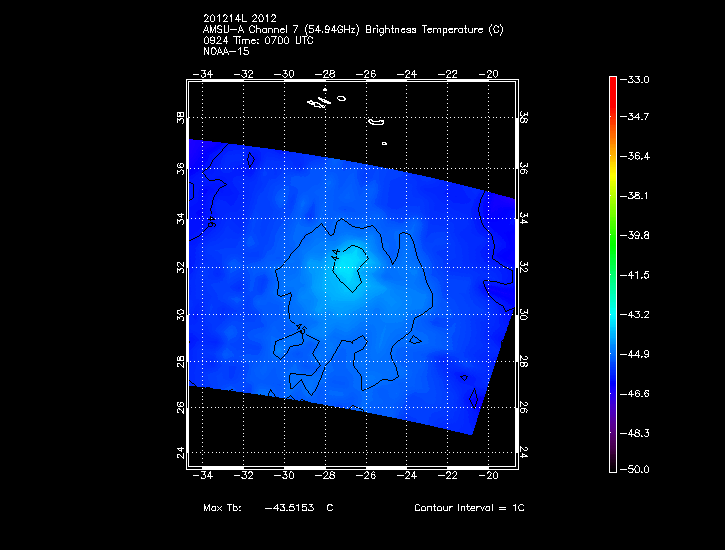Click the -33.0 color bar label
The image size is (725, 550).
click(637, 79)
